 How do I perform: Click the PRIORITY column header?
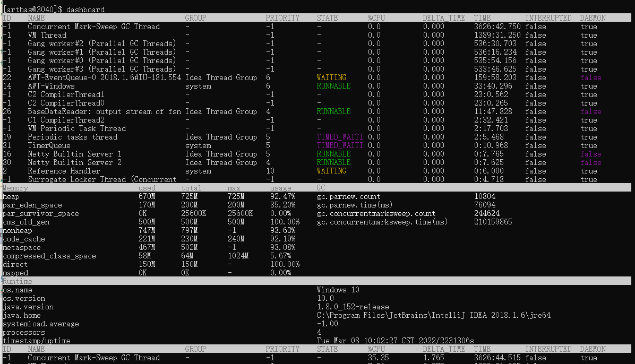281,18
